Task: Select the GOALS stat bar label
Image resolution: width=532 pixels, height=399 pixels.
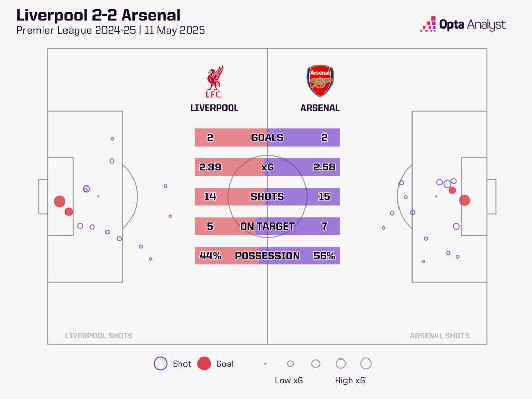Action: (x=267, y=138)
